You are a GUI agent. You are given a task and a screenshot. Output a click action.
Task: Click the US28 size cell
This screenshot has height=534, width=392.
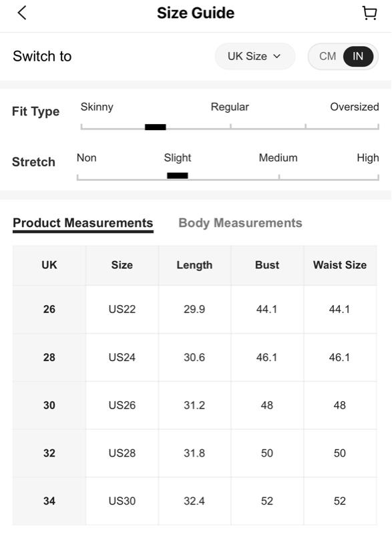point(122,453)
